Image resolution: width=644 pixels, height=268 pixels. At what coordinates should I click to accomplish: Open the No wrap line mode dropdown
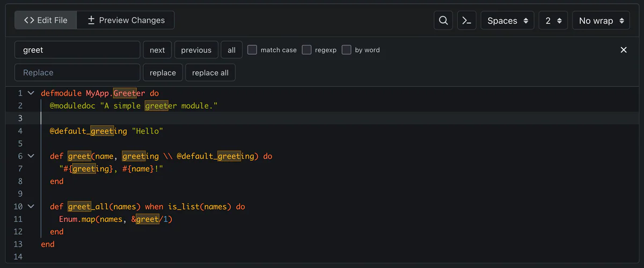click(601, 20)
